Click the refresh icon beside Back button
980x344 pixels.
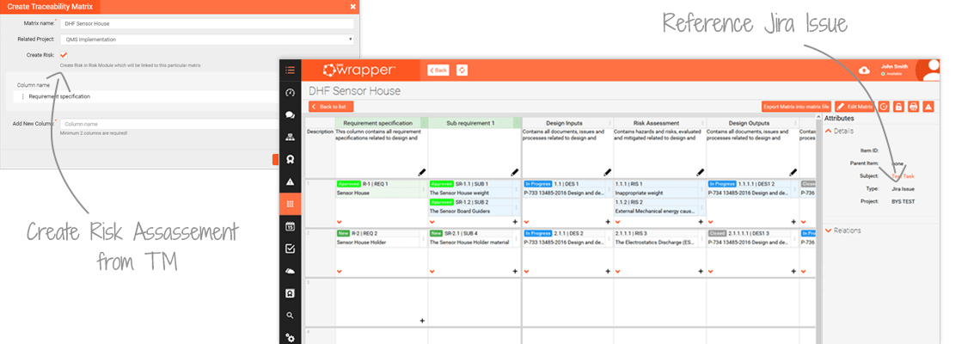point(462,70)
